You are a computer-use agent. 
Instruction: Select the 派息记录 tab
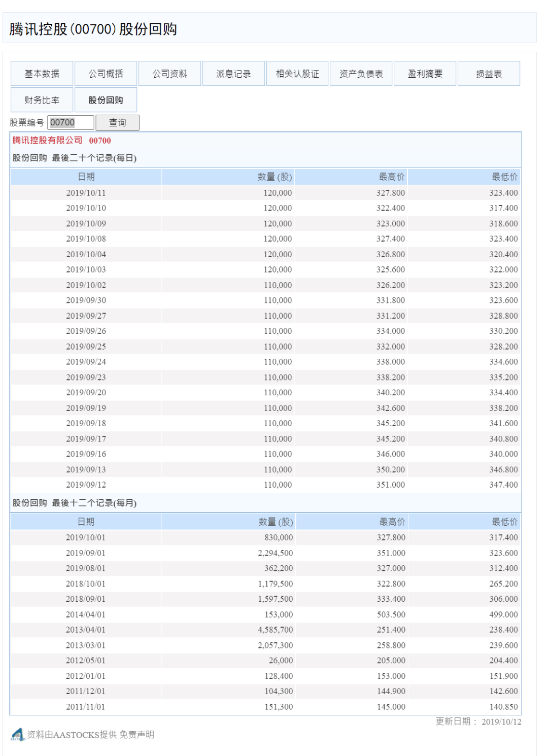click(x=233, y=74)
